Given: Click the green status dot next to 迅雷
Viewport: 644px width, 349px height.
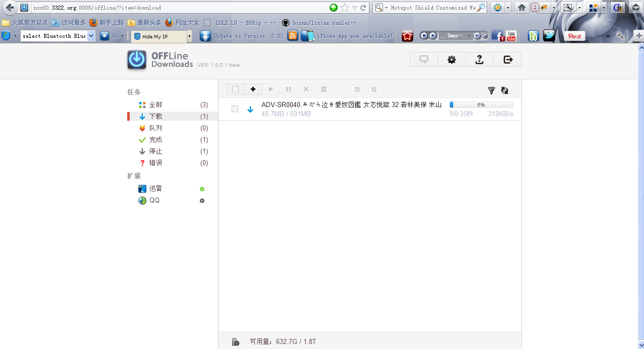Looking at the screenshot, I should pos(202,189).
